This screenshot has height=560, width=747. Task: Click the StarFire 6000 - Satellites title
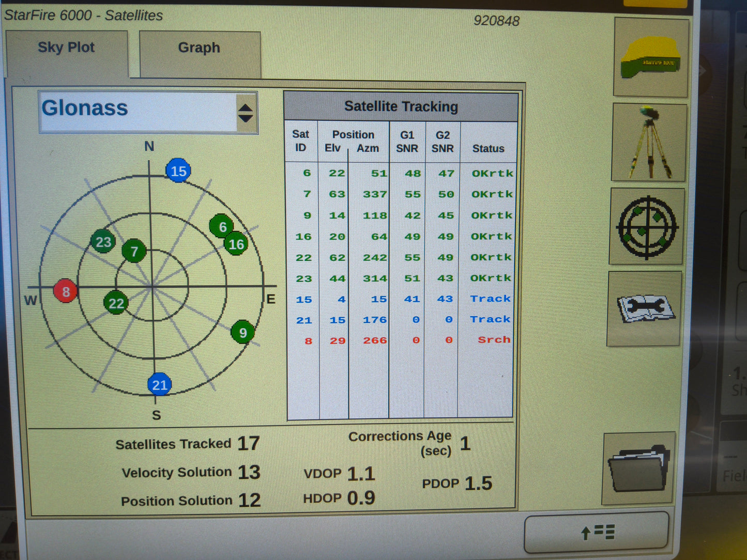coord(83,15)
